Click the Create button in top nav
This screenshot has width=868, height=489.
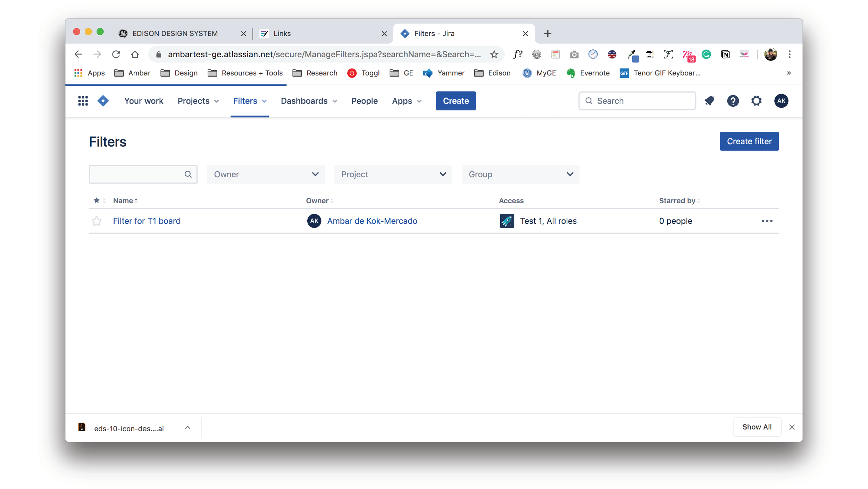pyautogui.click(x=456, y=101)
